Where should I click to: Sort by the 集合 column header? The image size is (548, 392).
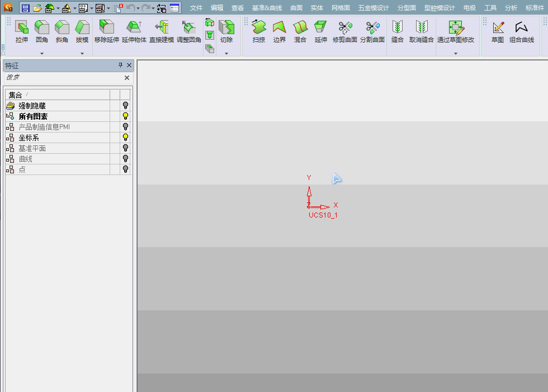(58, 95)
